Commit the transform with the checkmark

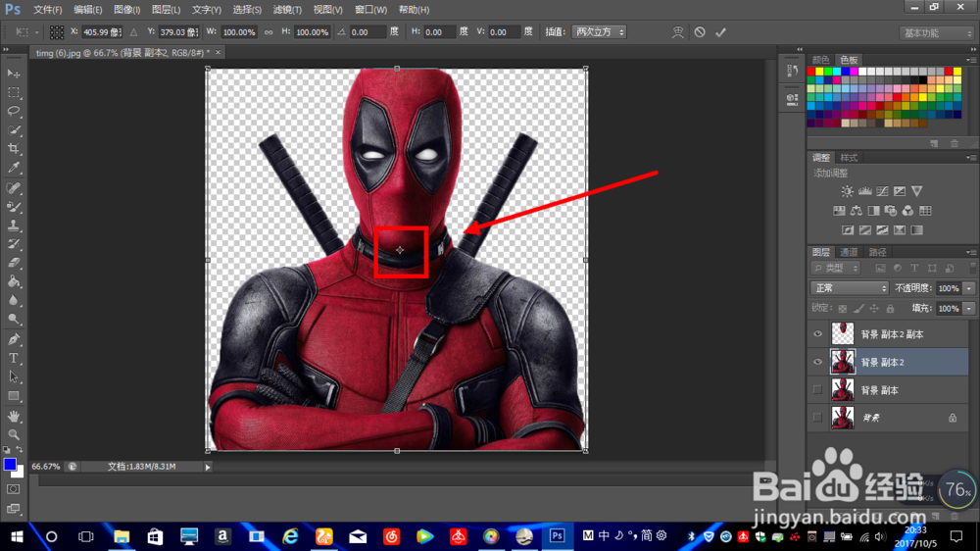(720, 32)
